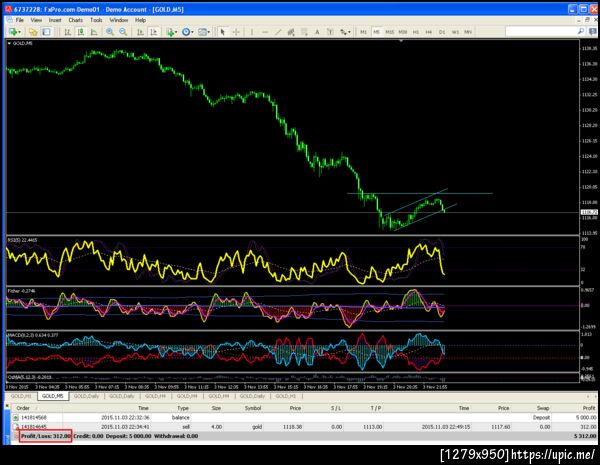Select the equidistant channel tool
The image size is (600, 465).
click(291, 32)
